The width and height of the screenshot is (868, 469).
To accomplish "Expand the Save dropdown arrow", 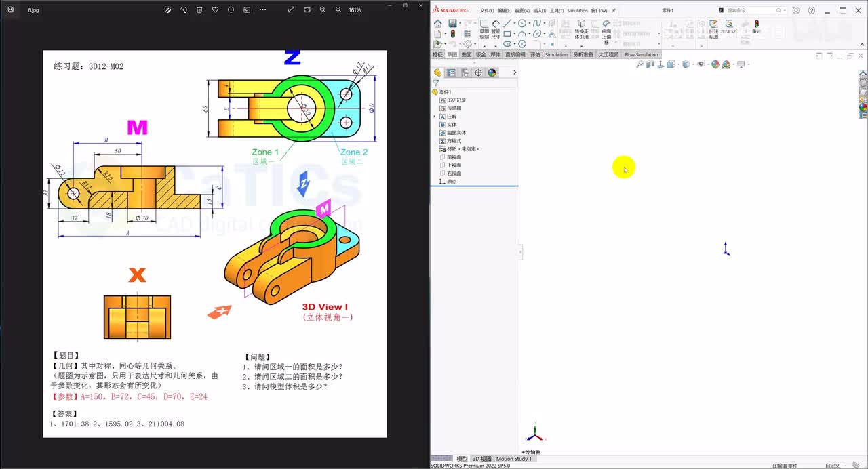I will tap(459, 24).
